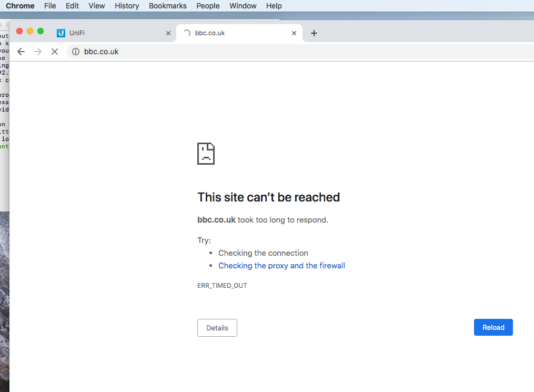
Task: Open the Help menu
Action: [274, 6]
